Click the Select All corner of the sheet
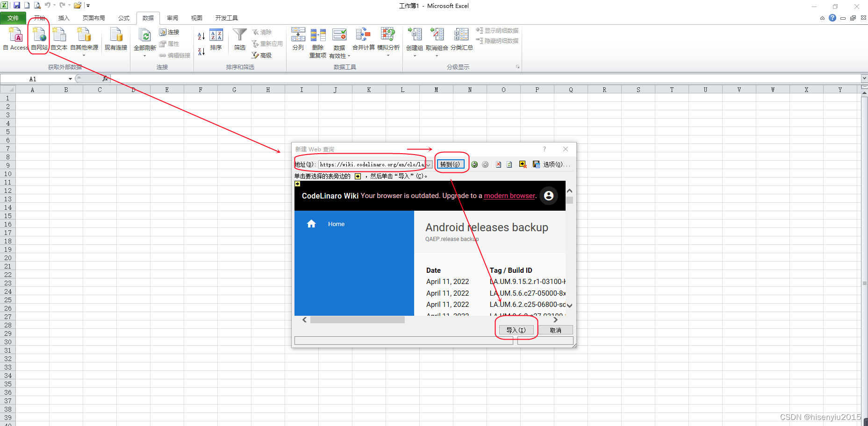This screenshot has width=868, height=426. [8, 90]
